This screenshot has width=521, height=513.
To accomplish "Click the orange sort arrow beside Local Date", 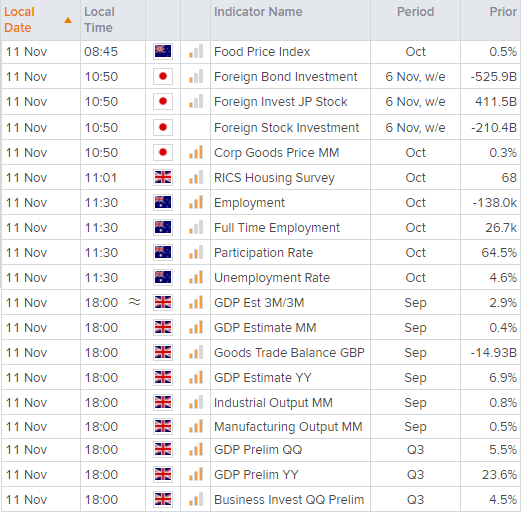I will (68, 20).
